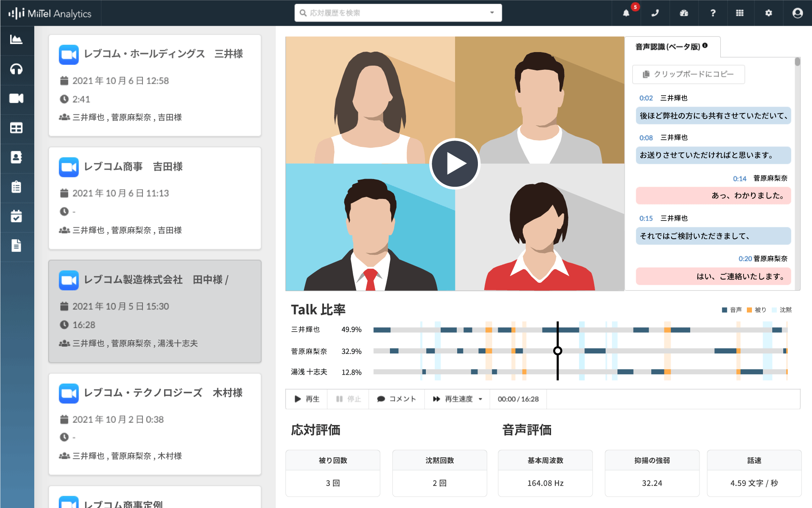Click the man in suit video thumbnail
812x508 pixels.
370,227
